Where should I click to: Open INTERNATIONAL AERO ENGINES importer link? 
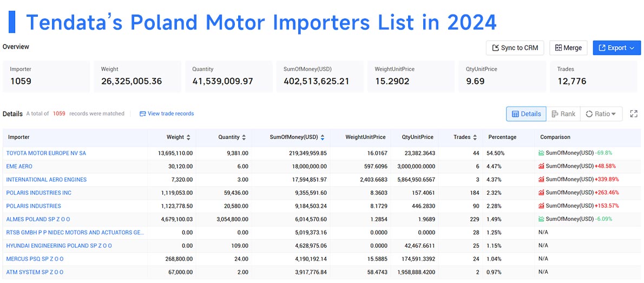[47, 180]
